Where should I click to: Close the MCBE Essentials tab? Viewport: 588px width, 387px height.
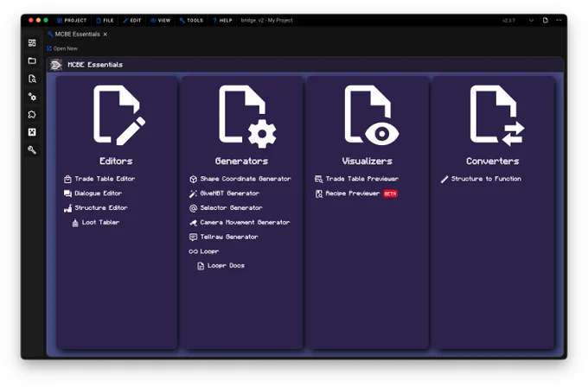105,34
